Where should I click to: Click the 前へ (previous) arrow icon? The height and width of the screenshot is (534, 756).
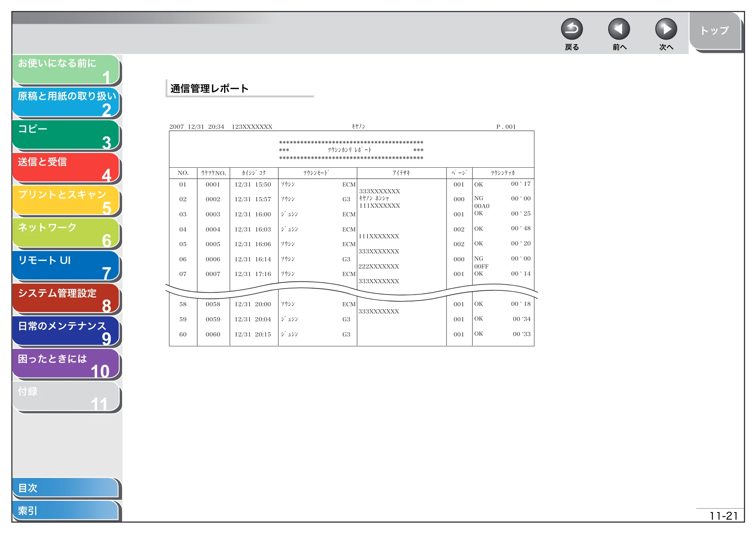tap(619, 29)
